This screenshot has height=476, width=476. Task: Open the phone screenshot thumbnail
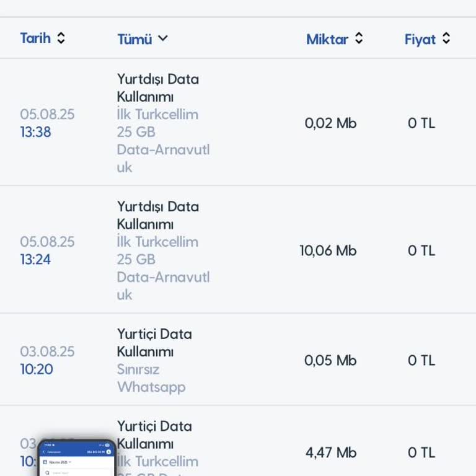pyautogui.click(x=77, y=459)
